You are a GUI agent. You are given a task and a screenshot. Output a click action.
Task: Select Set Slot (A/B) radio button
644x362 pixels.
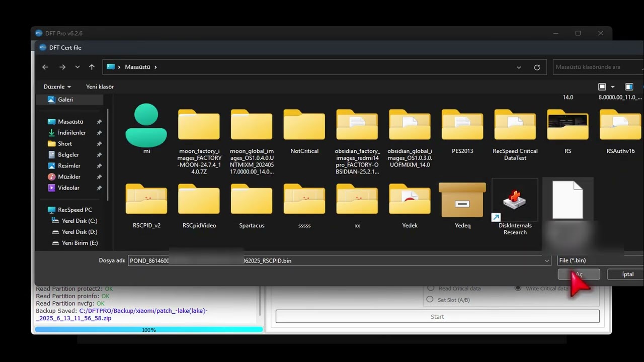430,299
